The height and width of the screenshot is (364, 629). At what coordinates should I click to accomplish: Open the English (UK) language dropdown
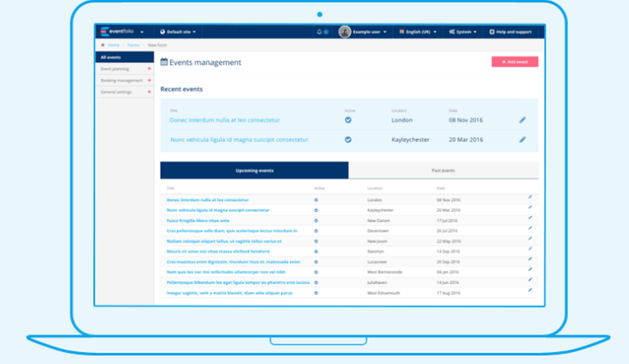pyautogui.click(x=416, y=31)
